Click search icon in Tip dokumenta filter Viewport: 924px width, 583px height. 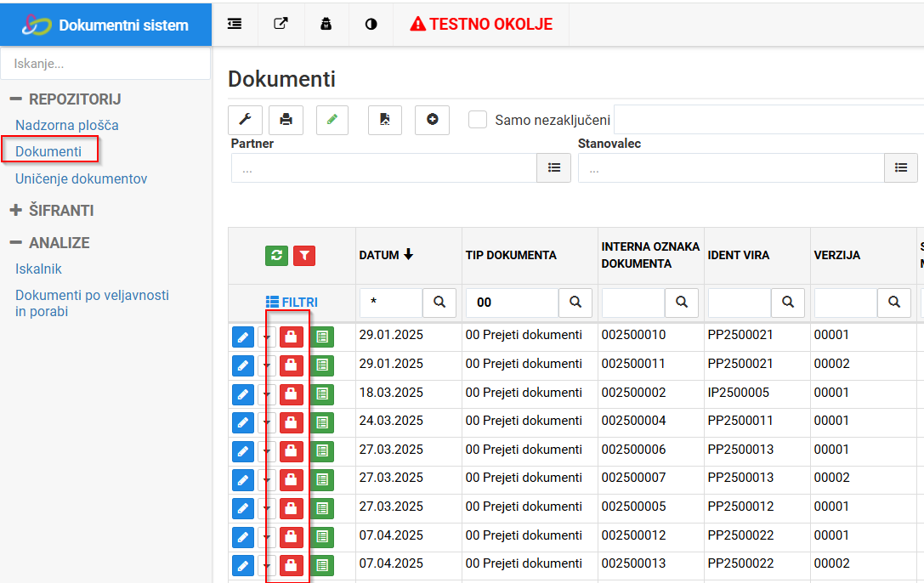coord(575,302)
